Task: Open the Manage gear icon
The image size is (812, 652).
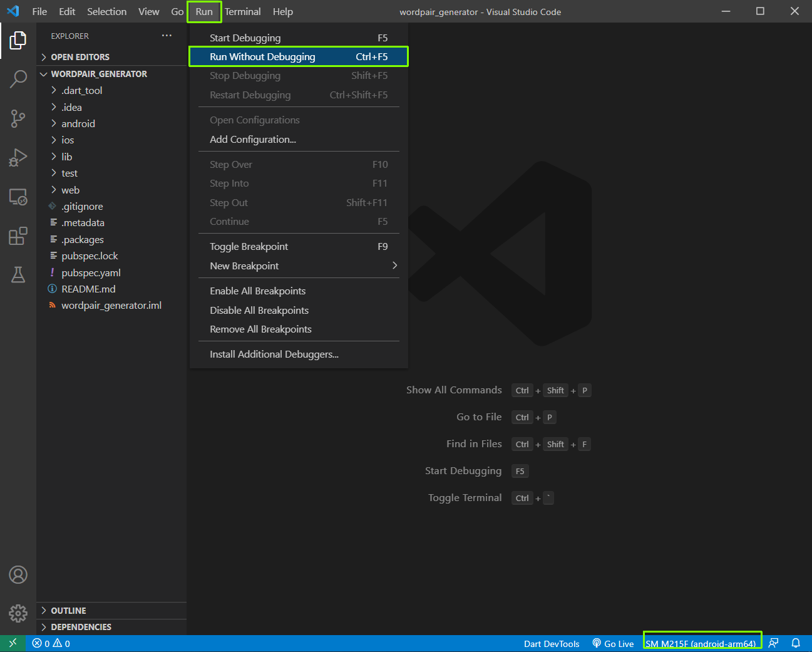Action: (18, 613)
